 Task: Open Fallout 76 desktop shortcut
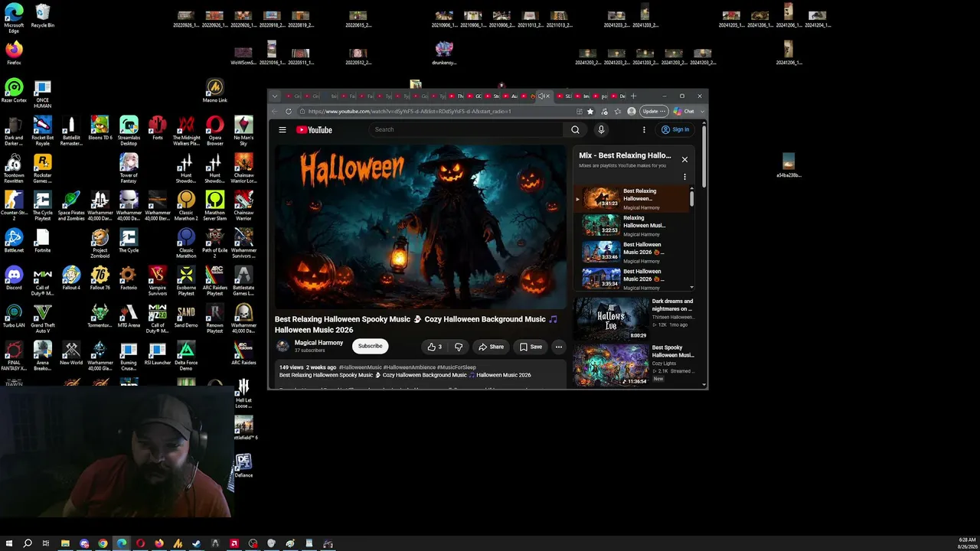tap(100, 279)
